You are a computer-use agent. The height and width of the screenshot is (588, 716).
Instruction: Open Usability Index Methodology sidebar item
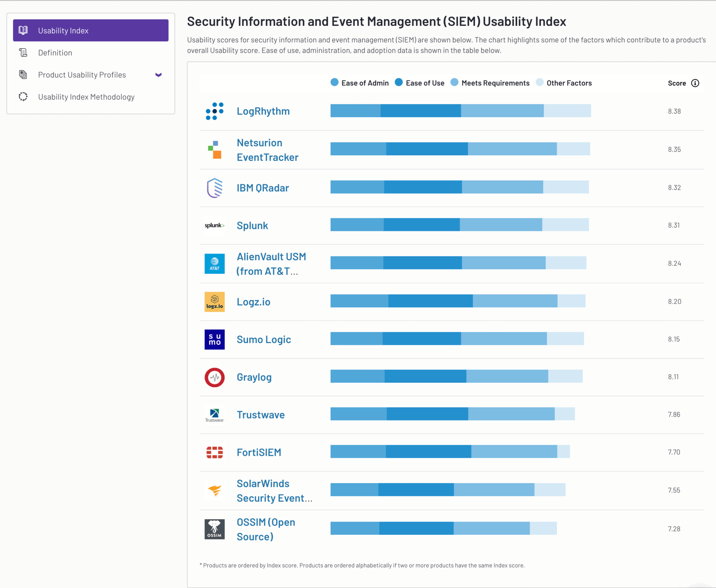[x=86, y=97]
